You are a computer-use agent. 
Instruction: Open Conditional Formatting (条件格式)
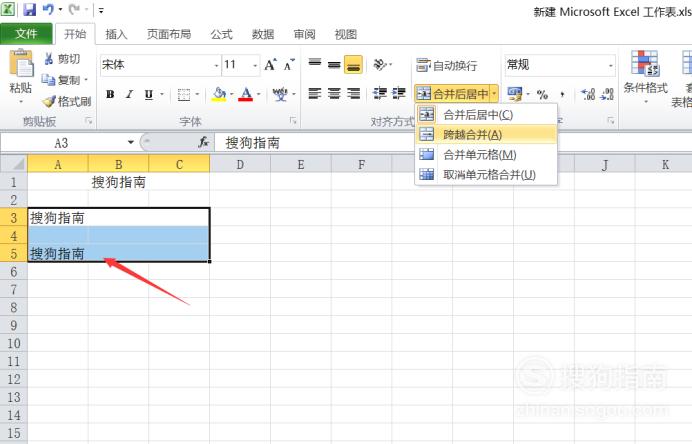pyautogui.click(x=645, y=77)
